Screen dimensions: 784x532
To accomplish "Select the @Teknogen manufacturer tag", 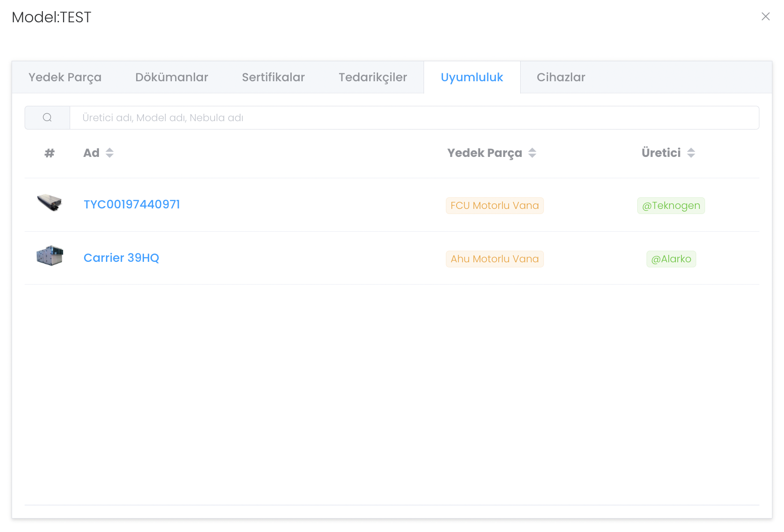I will (x=671, y=206).
